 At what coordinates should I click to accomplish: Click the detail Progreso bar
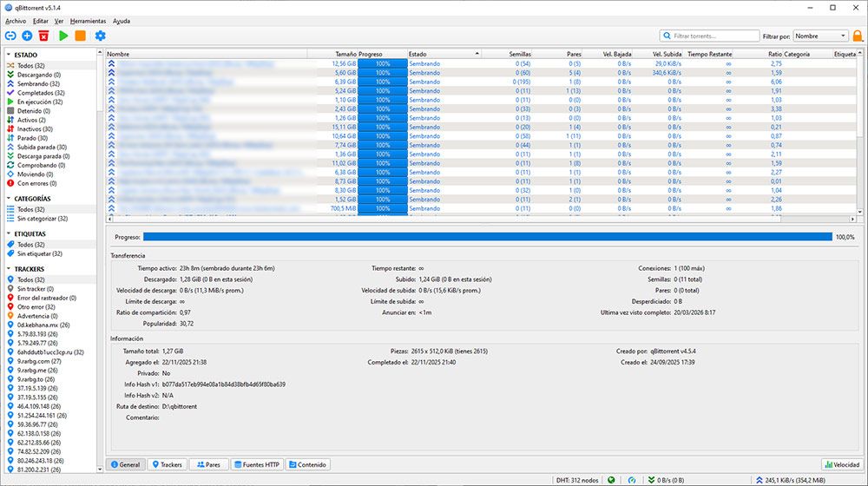(x=488, y=237)
